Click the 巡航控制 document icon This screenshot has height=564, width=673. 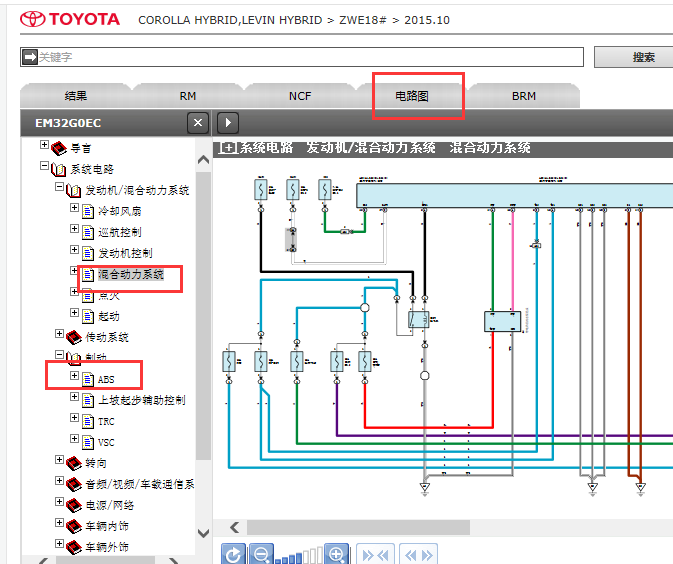pyautogui.click(x=88, y=232)
